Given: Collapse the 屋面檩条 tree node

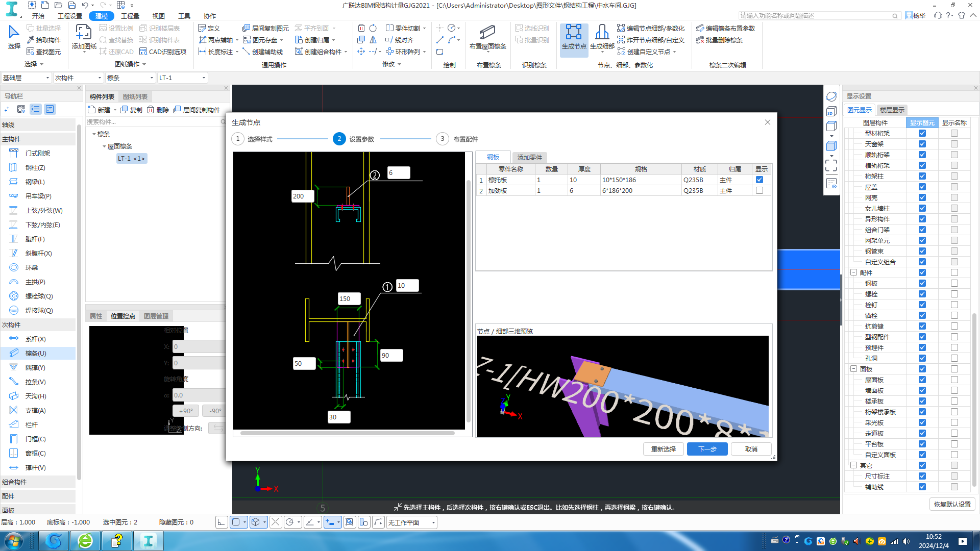Looking at the screenshot, I should pos(104,146).
